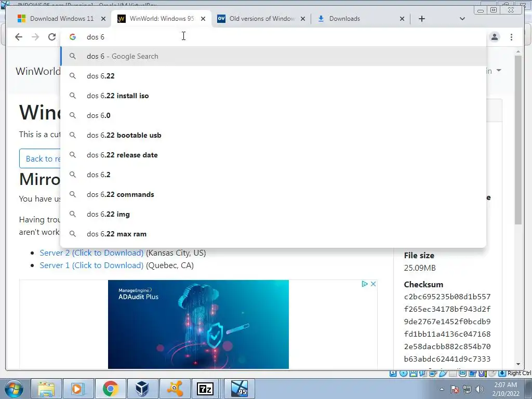Viewport: 532px width, 399px height.
Task: Click the VirtualBox hard disk status icon
Action: pyautogui.click(x=393, y=373)
